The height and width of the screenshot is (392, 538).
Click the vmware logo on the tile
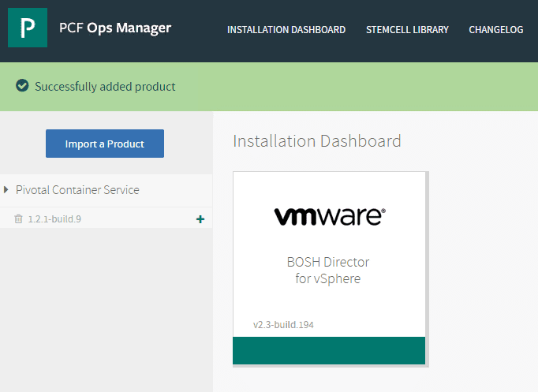(330, 215)
